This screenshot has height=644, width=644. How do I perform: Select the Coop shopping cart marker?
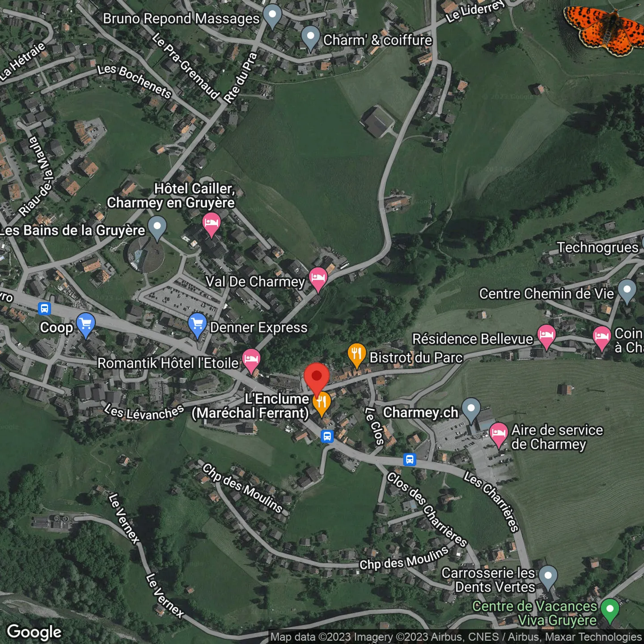(x=85, y=326)
